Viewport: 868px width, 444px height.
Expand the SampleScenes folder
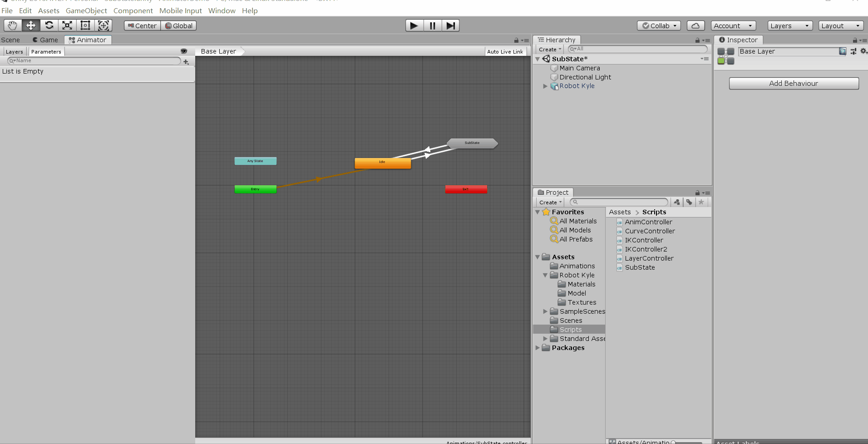click(x=545, y=311)
